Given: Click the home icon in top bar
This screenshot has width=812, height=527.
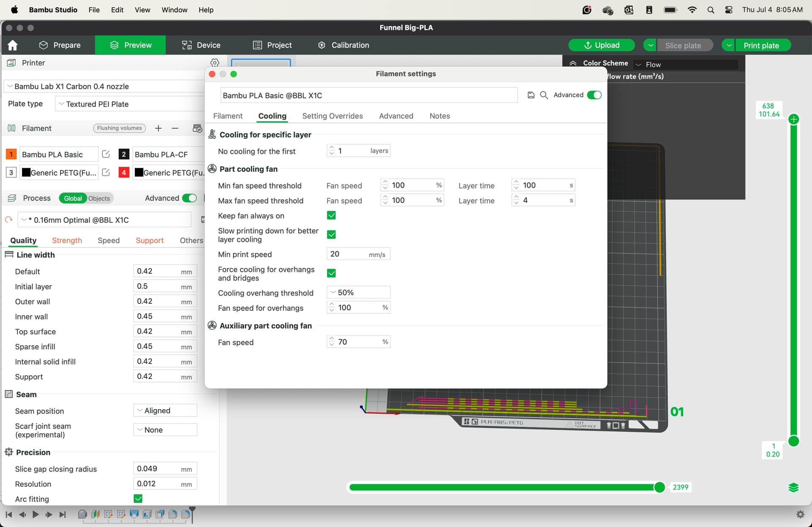Looking at the screenshot, I should (13, 45).
